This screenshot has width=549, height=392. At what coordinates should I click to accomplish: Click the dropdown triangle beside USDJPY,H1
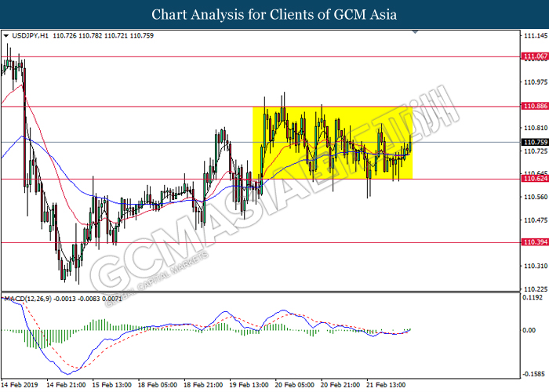click(6, 36)
